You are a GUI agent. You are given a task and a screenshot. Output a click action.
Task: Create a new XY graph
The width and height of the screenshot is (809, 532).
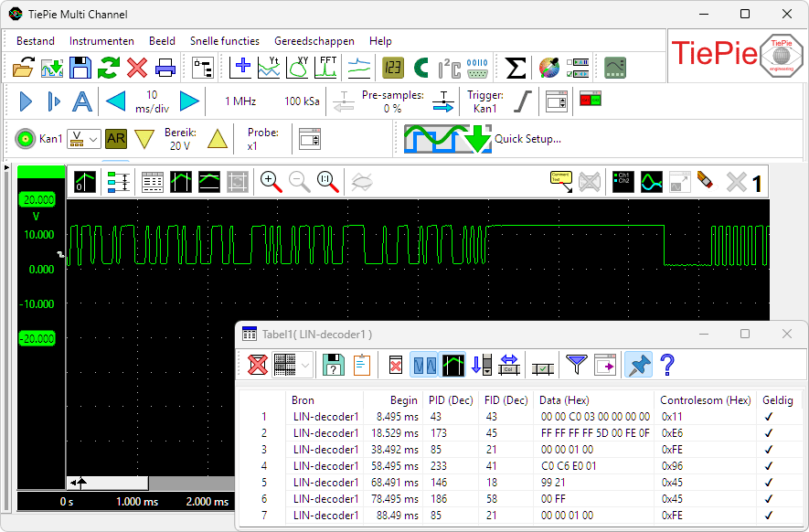tap(297, 68)
